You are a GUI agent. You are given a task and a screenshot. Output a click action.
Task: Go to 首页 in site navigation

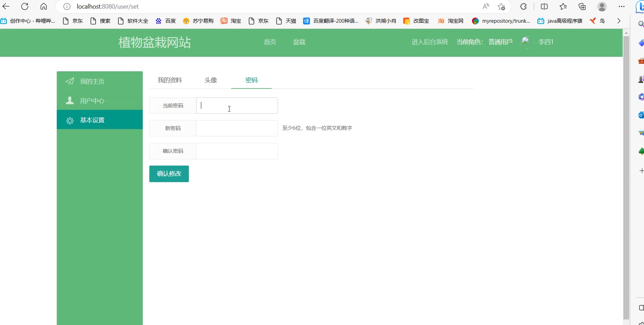pyautogui.click(x=270, y=42)
